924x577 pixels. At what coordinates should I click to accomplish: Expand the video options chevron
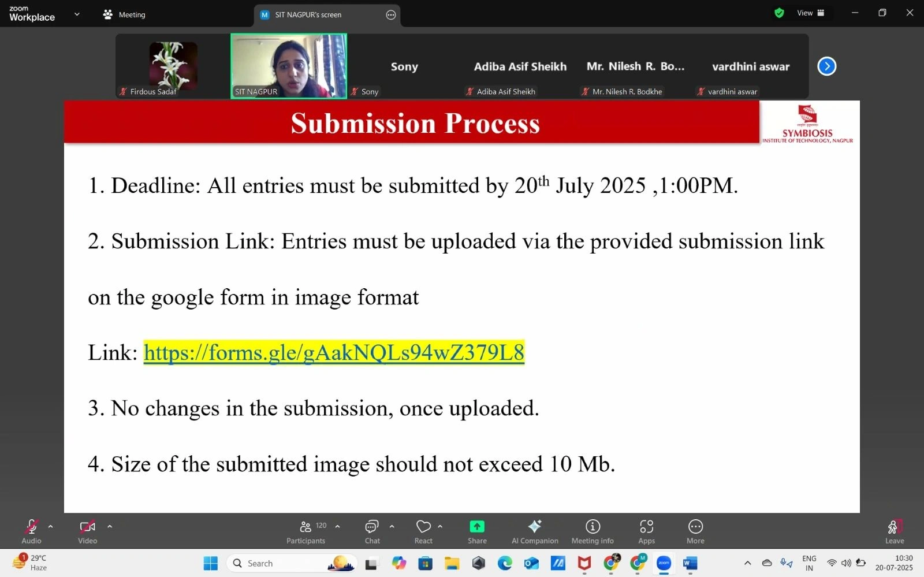click(109, 526)
